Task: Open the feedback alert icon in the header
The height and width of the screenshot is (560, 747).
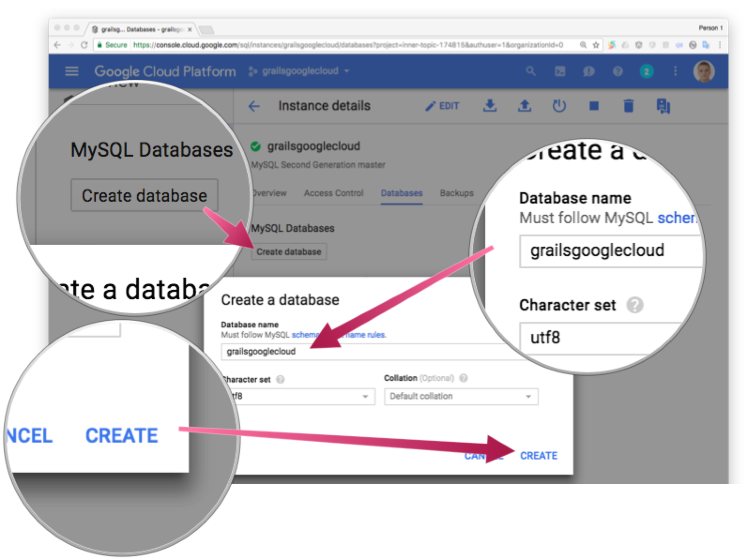Action: (x=589, y=71)
